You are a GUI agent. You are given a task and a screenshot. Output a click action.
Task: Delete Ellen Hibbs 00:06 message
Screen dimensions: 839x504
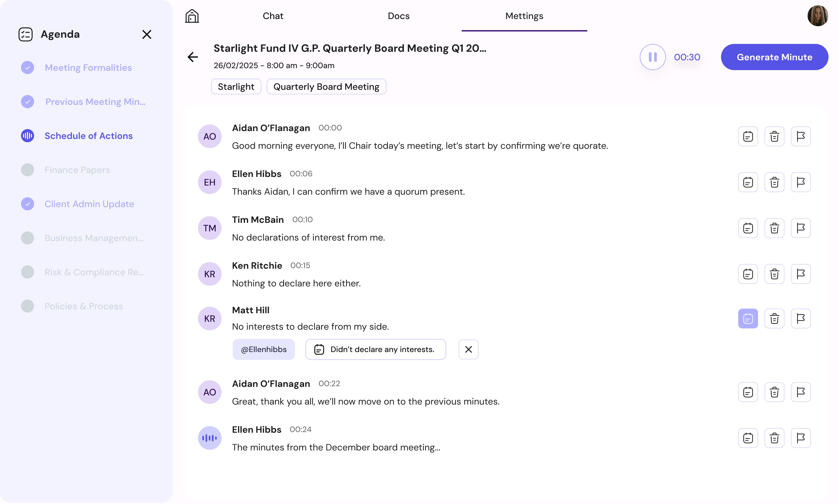coord(774,182)
